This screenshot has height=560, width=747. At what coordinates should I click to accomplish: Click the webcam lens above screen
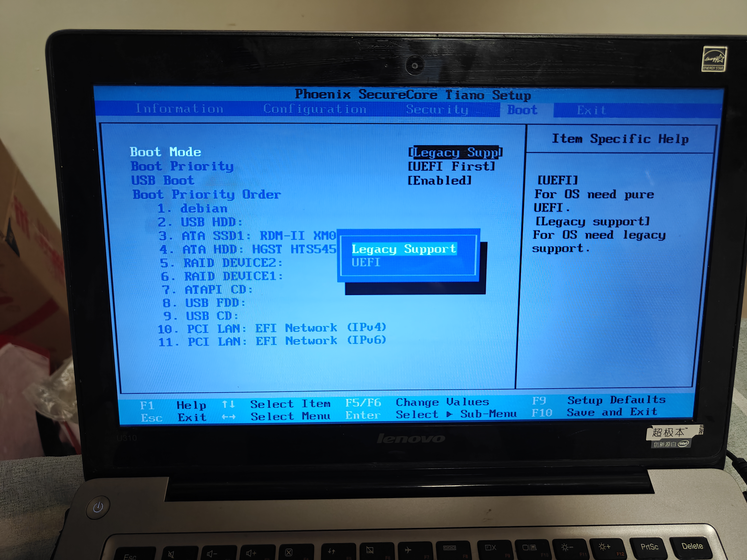coord(414,65)
